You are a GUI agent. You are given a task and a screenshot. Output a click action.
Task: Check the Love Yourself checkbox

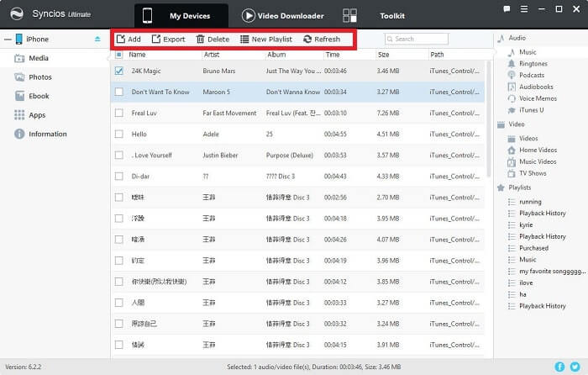point(119,155)
